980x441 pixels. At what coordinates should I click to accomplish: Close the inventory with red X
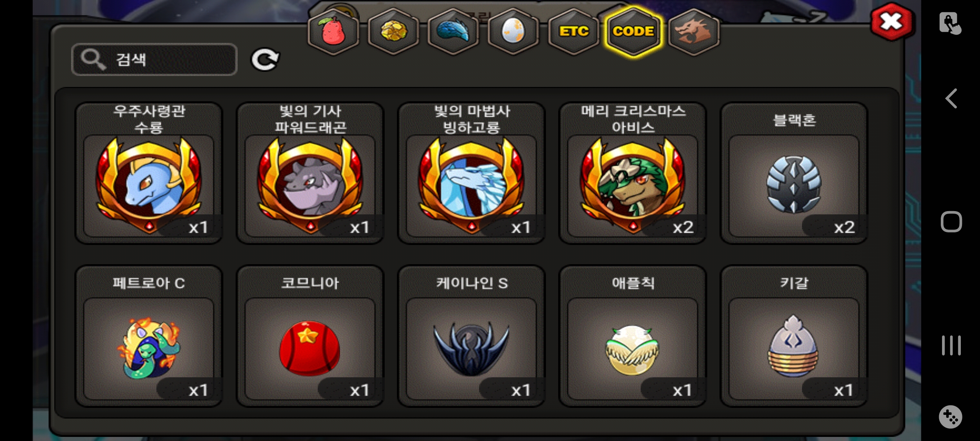point(891,22)
